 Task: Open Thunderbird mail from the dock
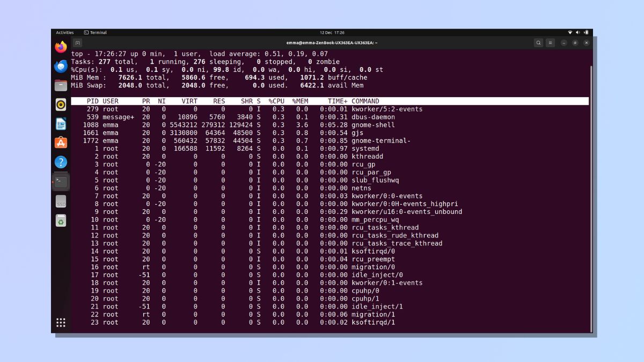pyautogui.click(x=61, y=67)
